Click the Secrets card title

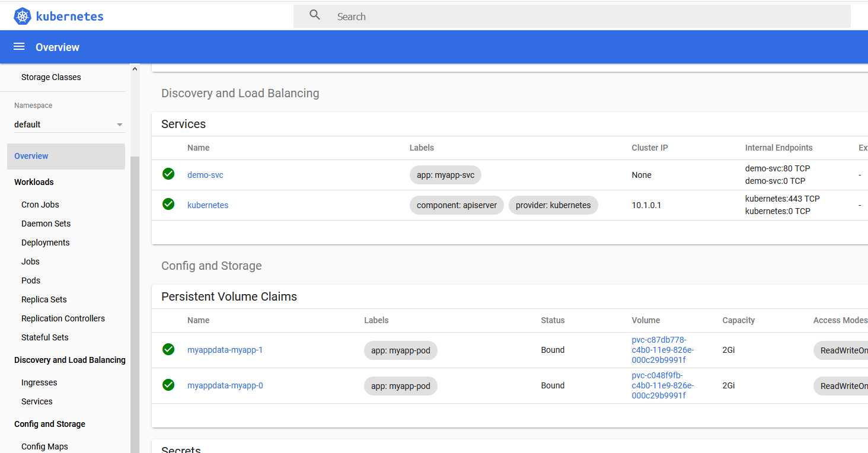coord(181,449)
